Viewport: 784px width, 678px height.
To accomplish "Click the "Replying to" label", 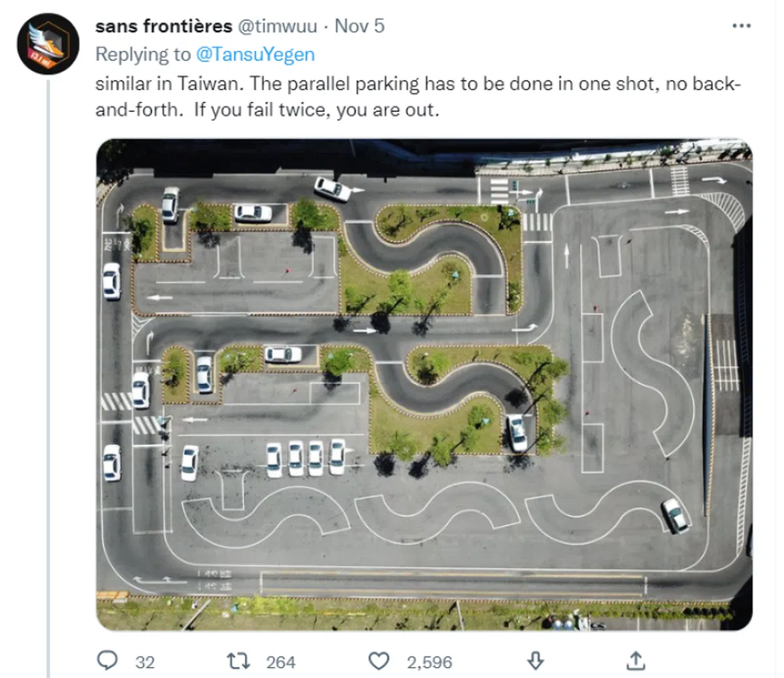I will click(x=143, y=54).
